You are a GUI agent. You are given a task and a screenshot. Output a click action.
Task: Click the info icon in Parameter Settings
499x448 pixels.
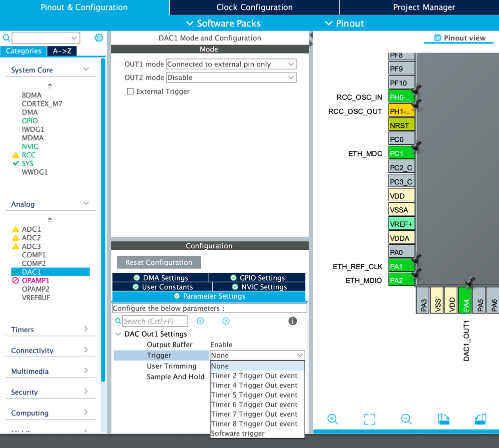pos(293,321)
